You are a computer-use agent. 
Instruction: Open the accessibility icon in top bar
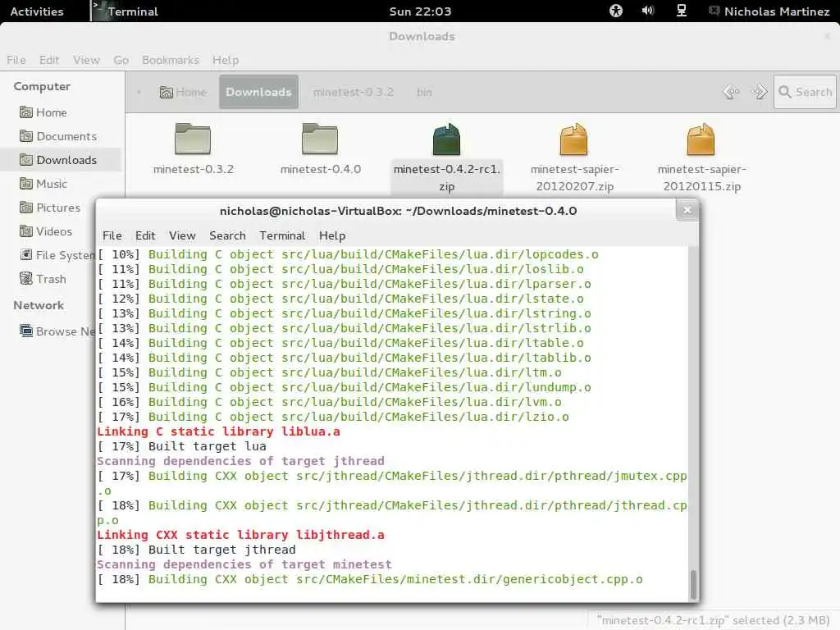[616, 11]
